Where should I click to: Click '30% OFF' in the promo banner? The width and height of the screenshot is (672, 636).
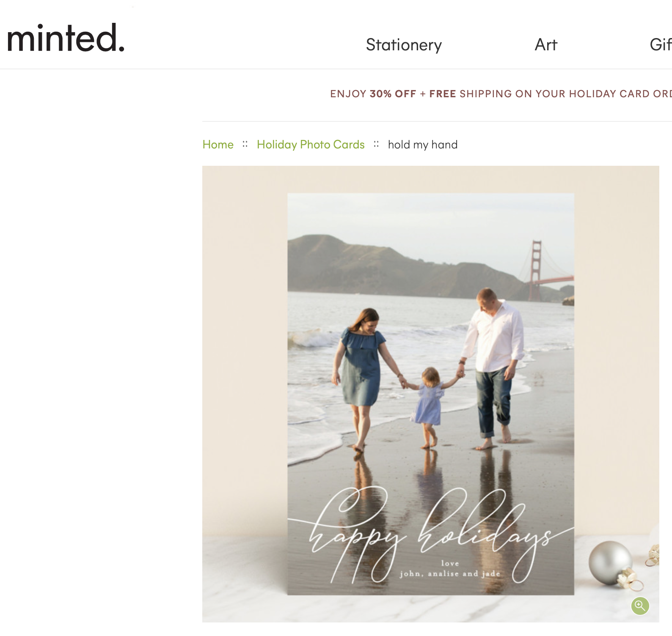(x=393, y=94)
